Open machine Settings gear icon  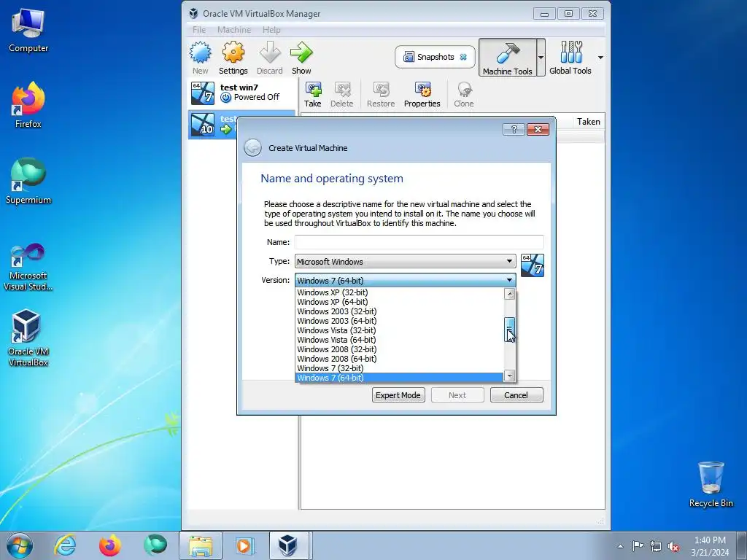[x=233, y=58]
